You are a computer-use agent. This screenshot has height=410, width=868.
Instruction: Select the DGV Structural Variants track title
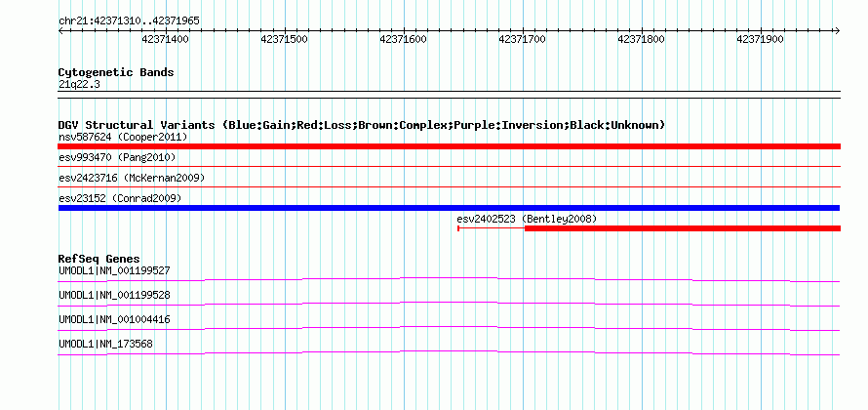pos(362,125)
